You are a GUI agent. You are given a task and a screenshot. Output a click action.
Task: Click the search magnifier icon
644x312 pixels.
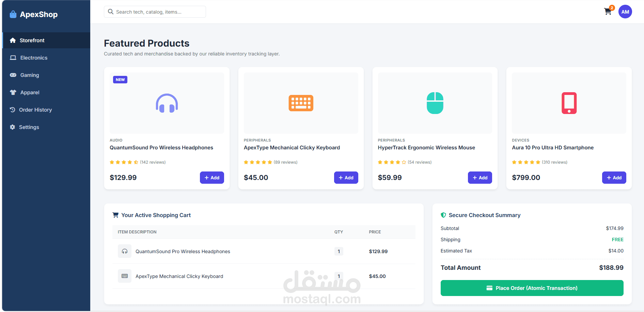click(x=111, y=12)
